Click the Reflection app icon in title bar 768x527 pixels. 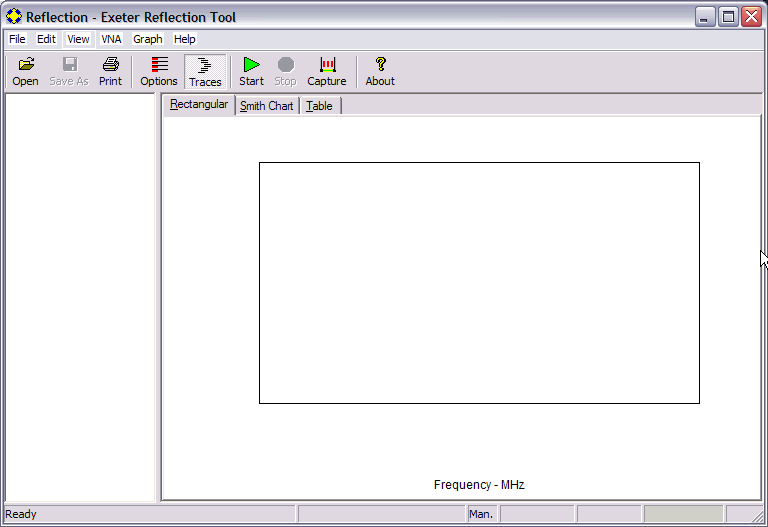[14, 17]
